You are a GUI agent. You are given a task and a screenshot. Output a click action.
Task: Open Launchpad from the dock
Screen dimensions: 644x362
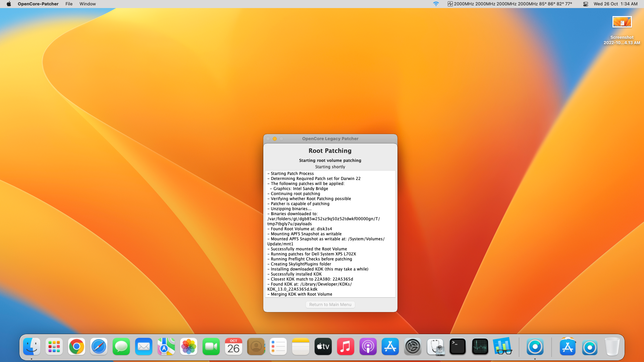point(54,347)
